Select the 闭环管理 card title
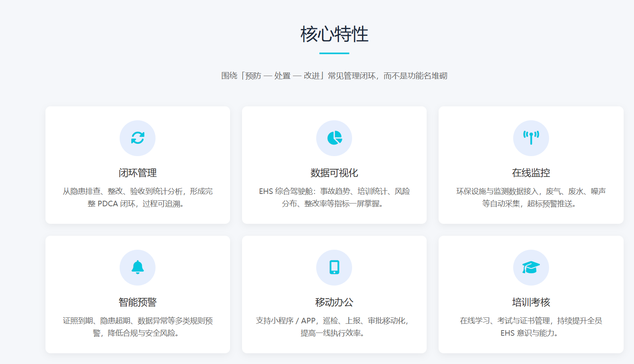Viewport: 634px width, 364px height. 138,173
